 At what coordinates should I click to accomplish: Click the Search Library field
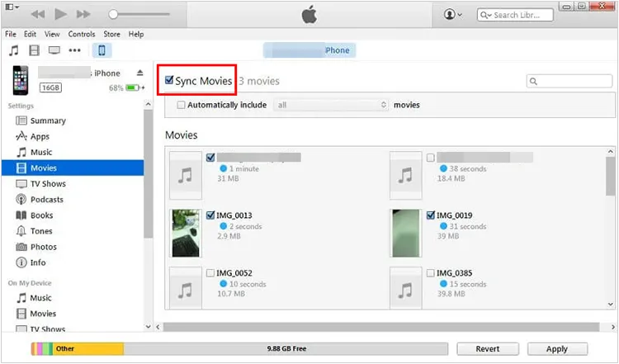pyautogui.click(x=515, y=15)
